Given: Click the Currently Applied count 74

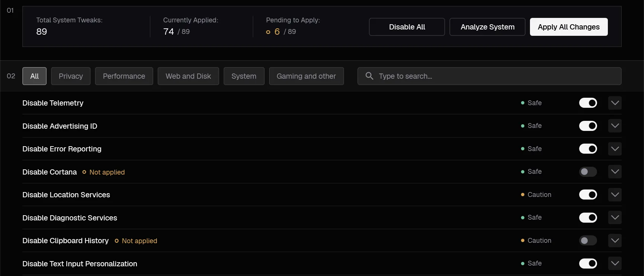Looking at the screenshot, I should click(x=168, y=32).
